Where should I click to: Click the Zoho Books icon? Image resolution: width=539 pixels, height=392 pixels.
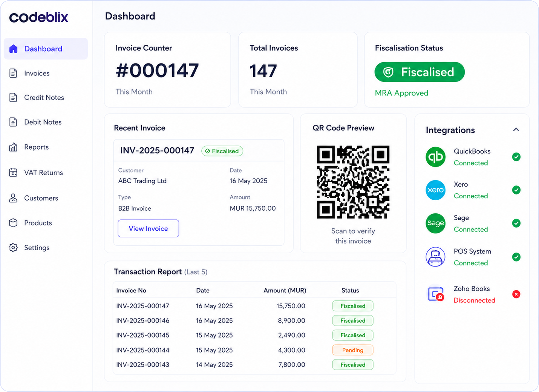[435, 294]
